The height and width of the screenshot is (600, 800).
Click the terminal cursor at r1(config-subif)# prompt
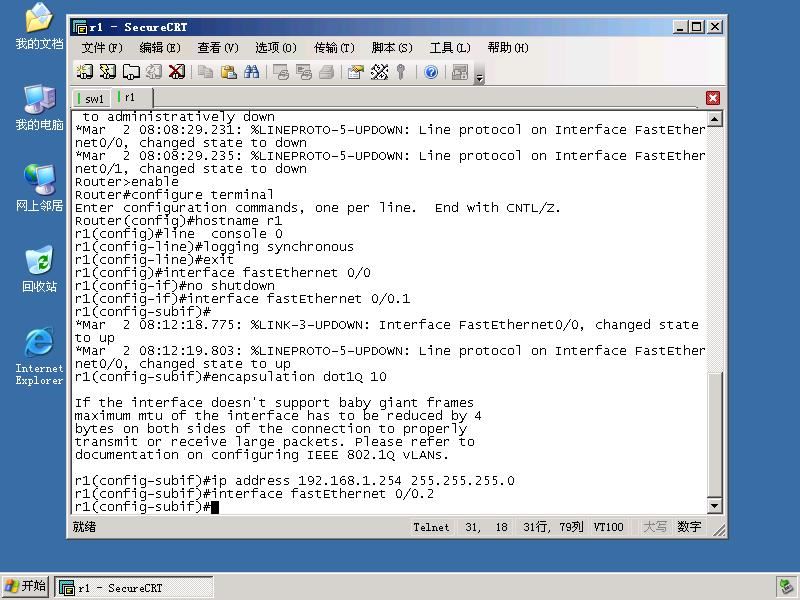[215, 507]
